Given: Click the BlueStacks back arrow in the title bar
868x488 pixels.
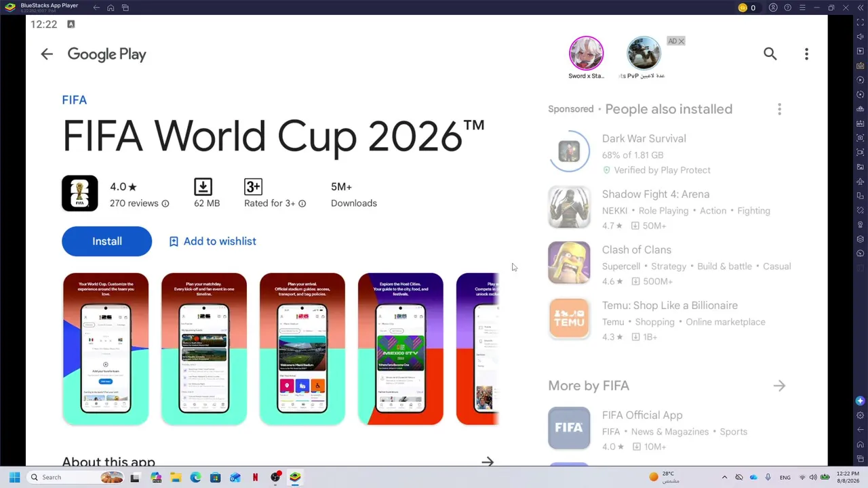Looking at the screenshot, I should [x=96, y=7].
